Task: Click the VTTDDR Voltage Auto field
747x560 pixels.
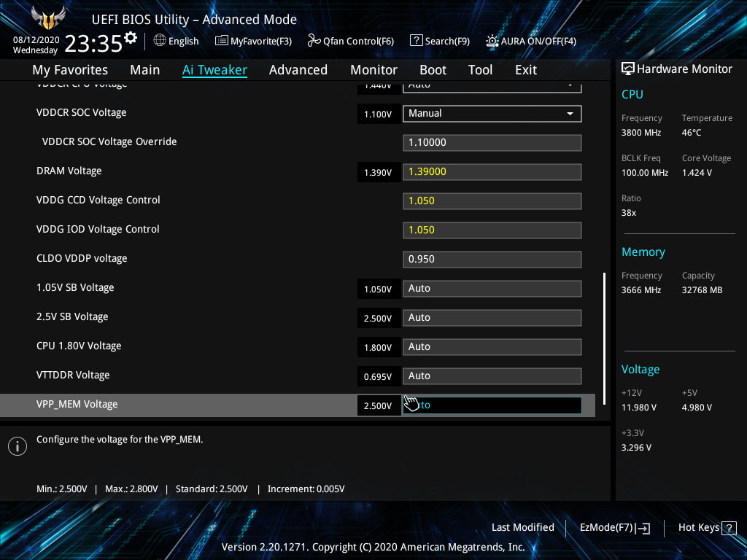Action: [492, 376]
